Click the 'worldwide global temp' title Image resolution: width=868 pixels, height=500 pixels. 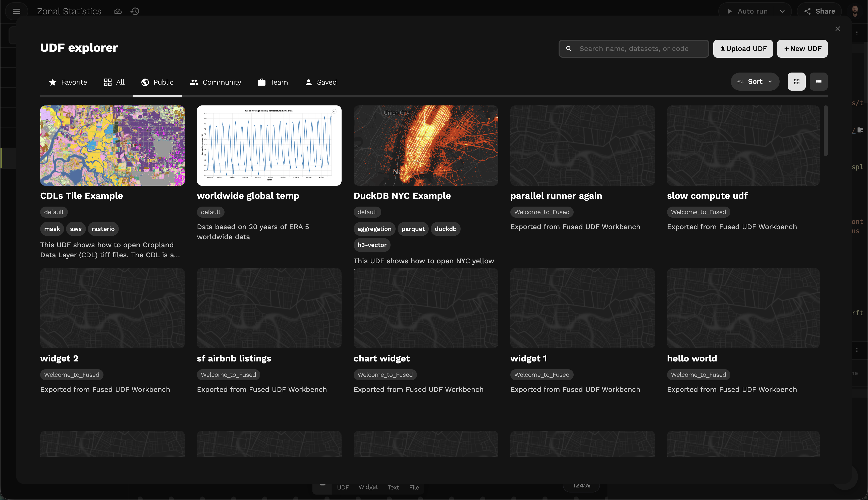coord(248,196)
